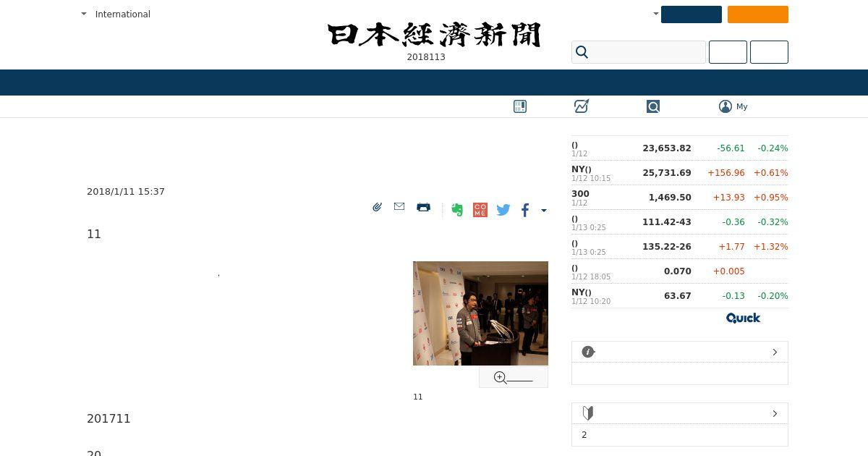Open the NY row showing 63.67

pyautogui.click(x=680, y=296)
